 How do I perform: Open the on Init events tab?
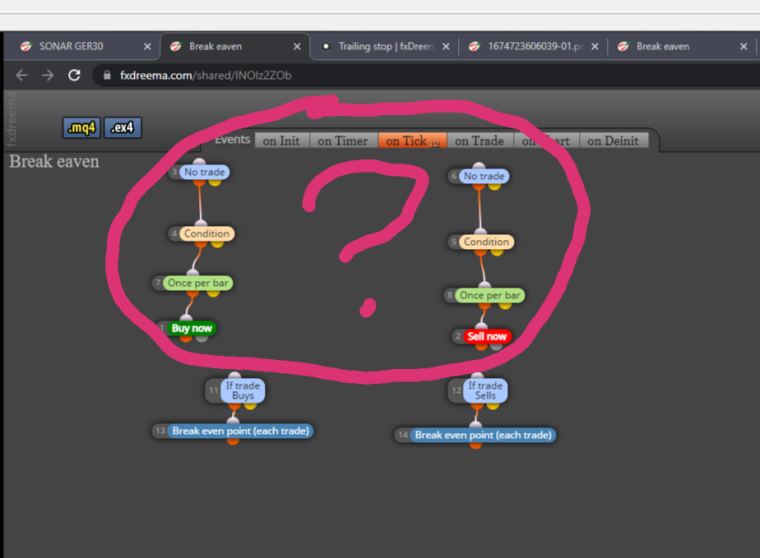(281, 141)
